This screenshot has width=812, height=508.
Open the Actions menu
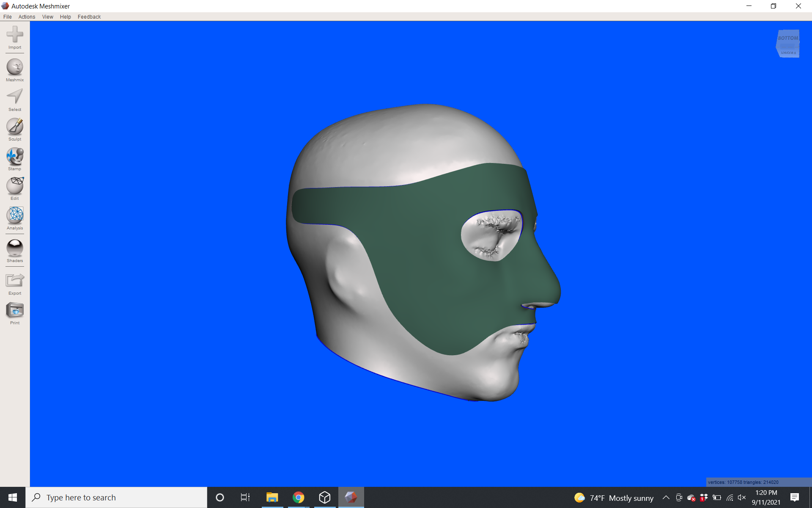(27, 17)
